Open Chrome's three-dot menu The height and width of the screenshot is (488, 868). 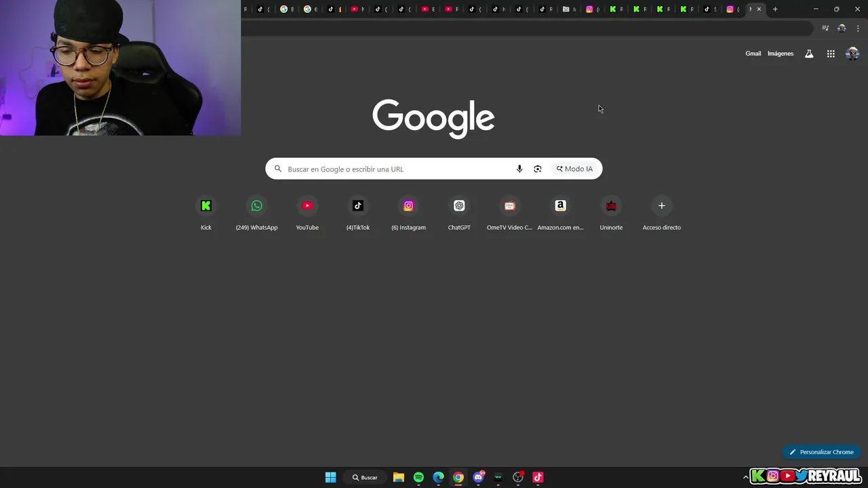(858, 28)
